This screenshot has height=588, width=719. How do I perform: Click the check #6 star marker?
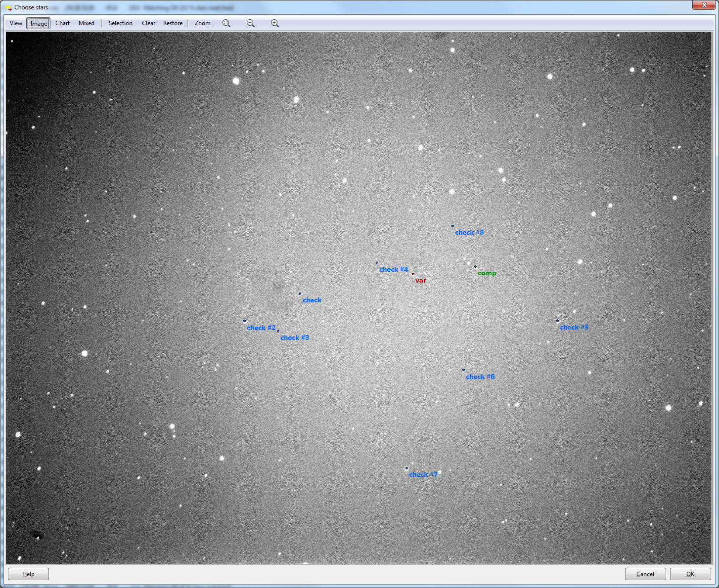pyautogui.click(x=463, y=370)
